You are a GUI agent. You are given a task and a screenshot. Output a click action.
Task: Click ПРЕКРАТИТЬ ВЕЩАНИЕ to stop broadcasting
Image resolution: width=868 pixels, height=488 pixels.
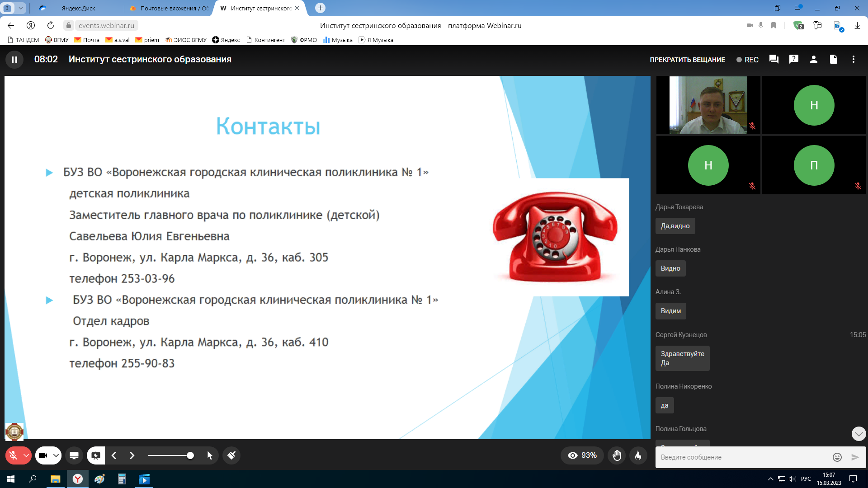(687, 60)
